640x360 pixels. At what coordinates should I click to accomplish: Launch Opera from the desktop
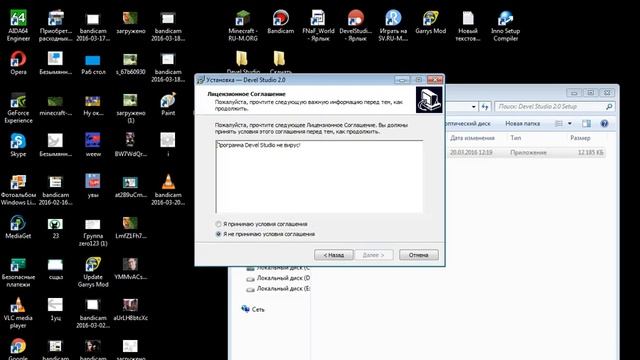tap(18, 63)
